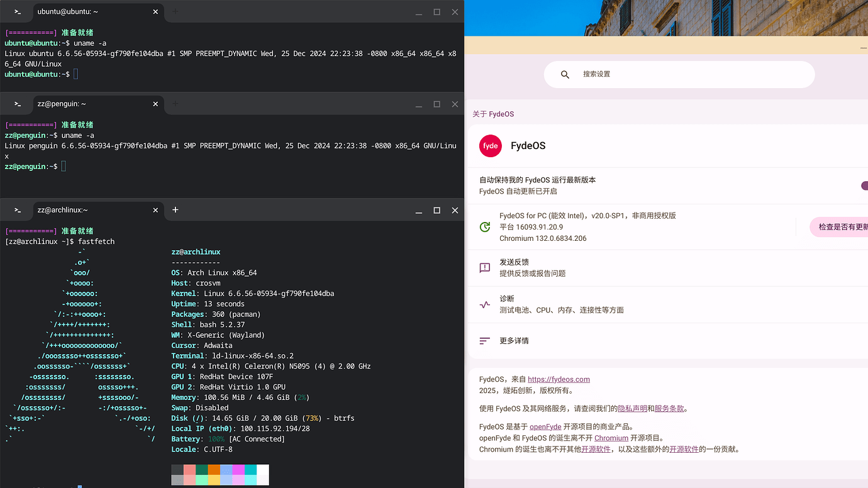Click the 更多详情 list icon
This screenshot has width=868, height=488.
coord(484,340)
